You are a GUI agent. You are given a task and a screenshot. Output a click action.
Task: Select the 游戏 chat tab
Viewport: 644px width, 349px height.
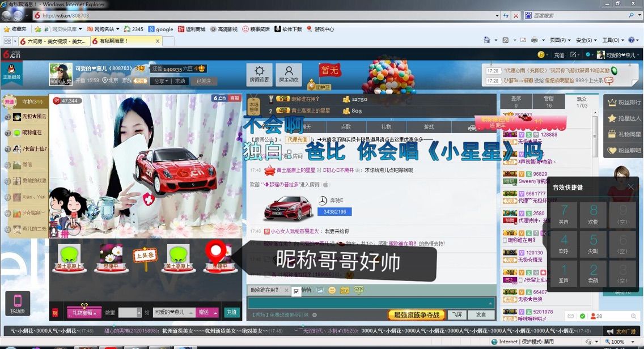pos(429,127)
